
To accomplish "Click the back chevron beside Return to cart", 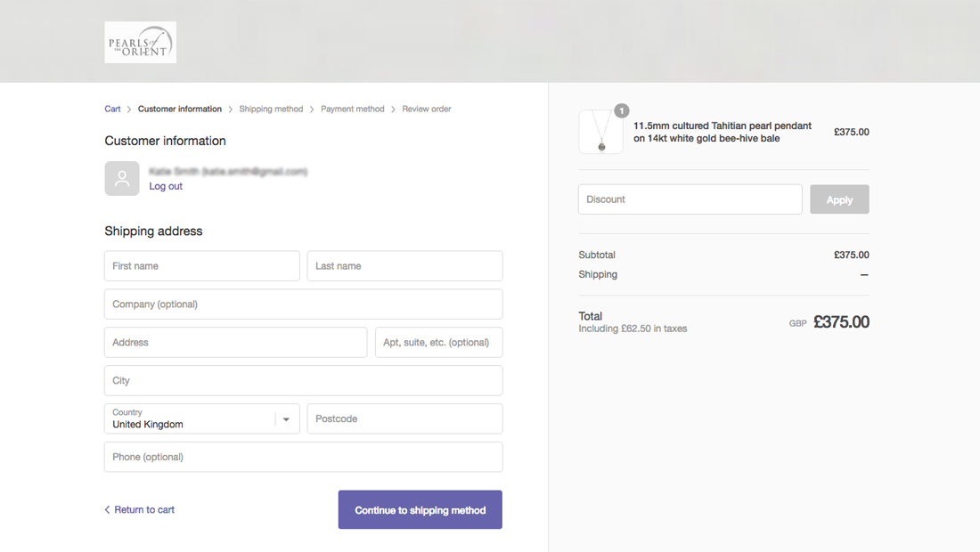I will tap(108, 510).
